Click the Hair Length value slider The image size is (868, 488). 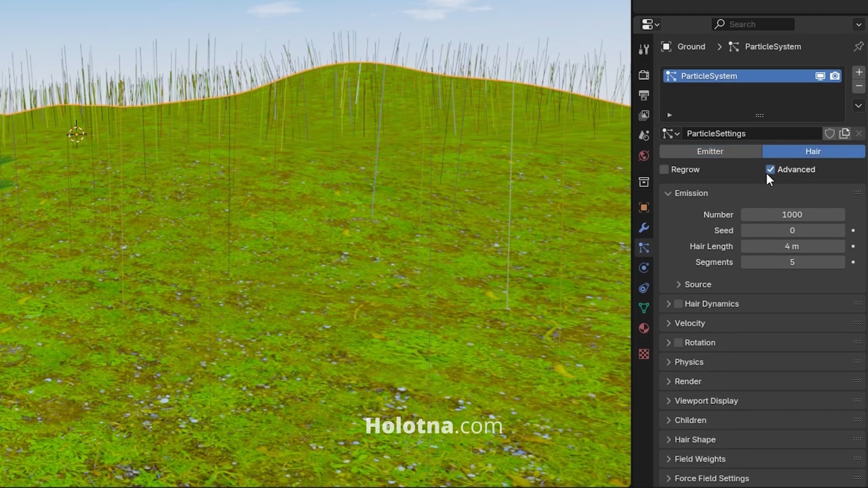(792, 246)
